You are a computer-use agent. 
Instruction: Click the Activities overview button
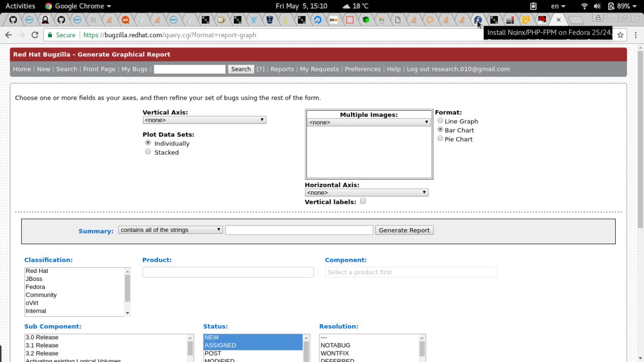(20, 6)
